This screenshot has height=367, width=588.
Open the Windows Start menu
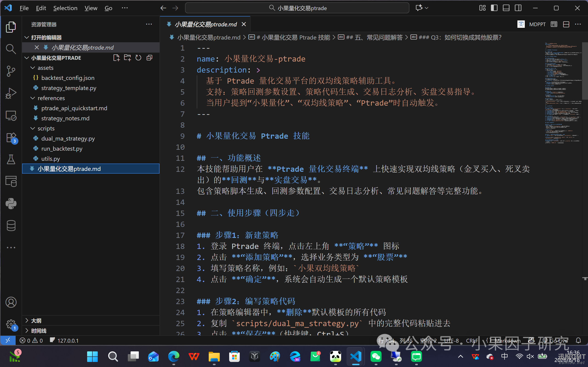tap(92, 357)
